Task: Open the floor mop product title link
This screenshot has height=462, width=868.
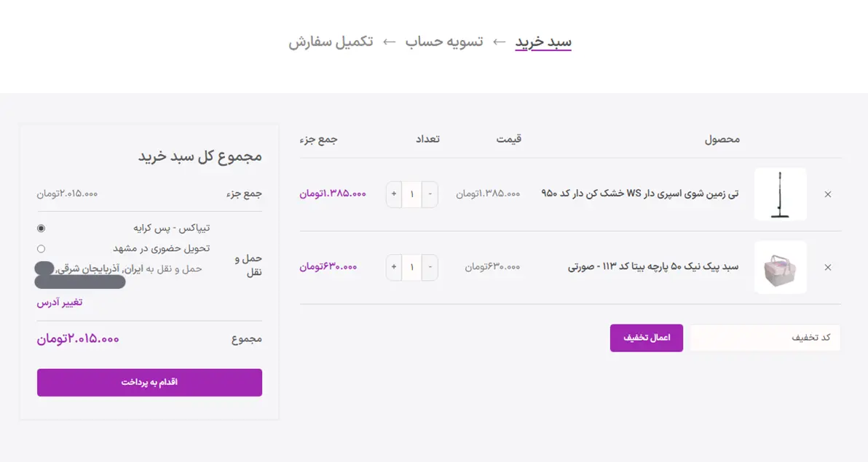Action: (639, 194)
